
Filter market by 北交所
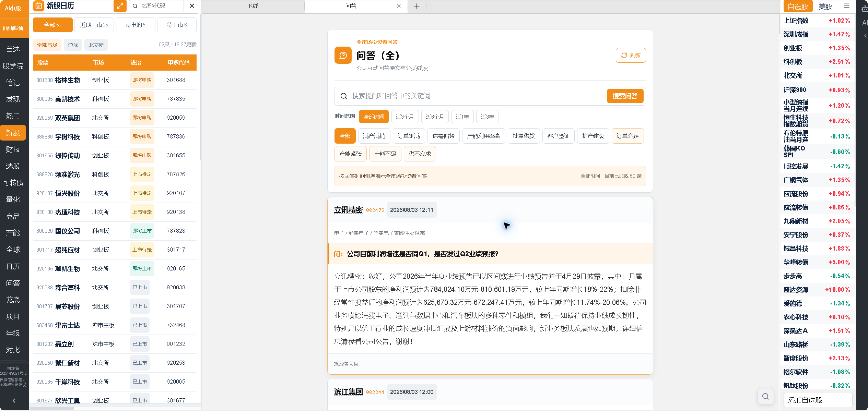96,45
